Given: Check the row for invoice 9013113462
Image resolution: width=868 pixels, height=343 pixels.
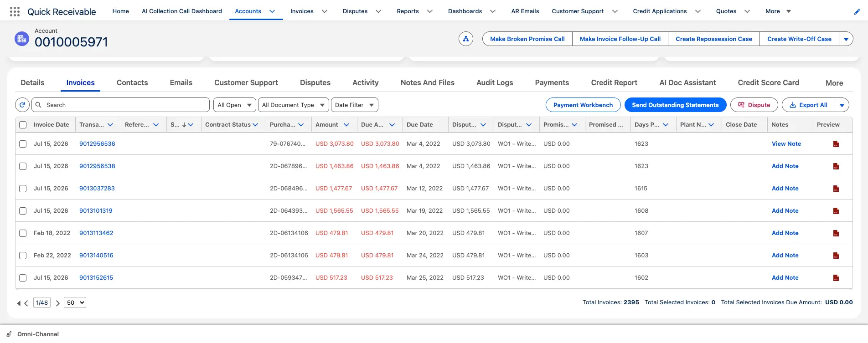Looking at the screenshot, I should [x=23, y=233].
